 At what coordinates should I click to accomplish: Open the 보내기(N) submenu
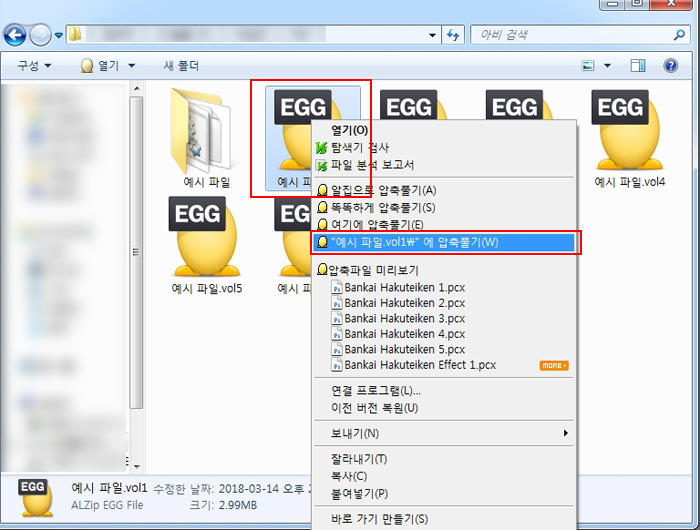444,433
